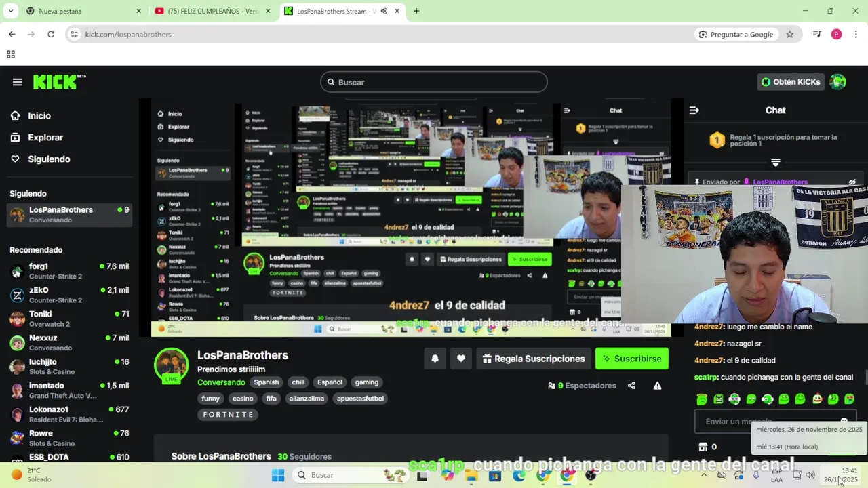Open the Conversando category link
This screenshot has width=868, height=488.
221,382
